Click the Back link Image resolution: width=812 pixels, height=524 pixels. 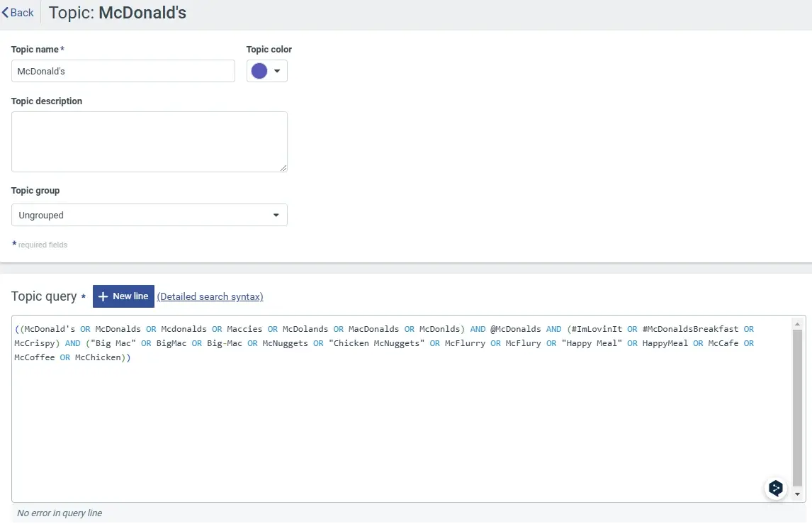coord(17,11)
